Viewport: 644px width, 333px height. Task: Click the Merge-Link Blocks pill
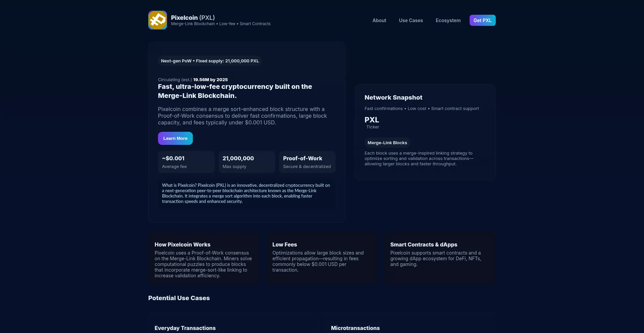click(x=387, y=143)
